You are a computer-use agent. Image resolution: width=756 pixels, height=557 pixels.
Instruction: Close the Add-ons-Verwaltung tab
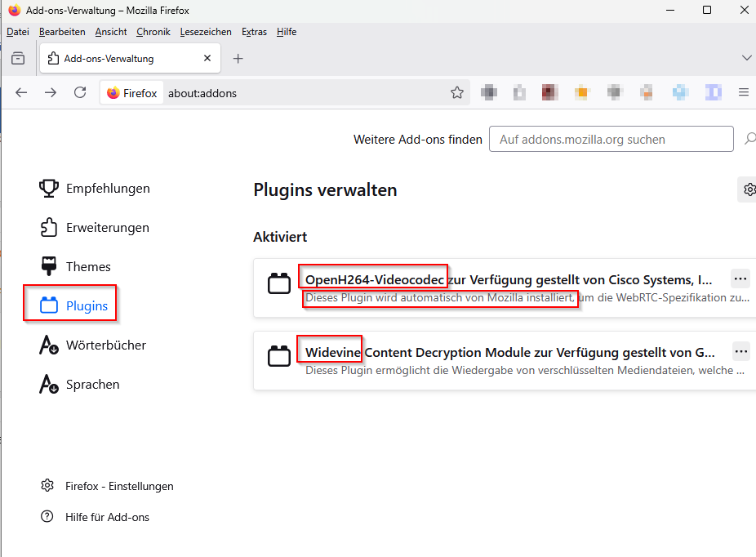207,58
